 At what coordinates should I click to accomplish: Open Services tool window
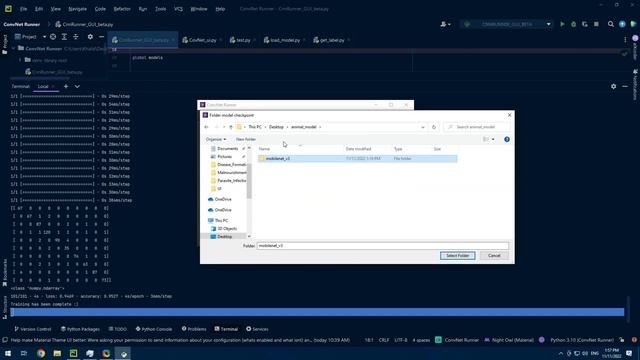(257, 329)
